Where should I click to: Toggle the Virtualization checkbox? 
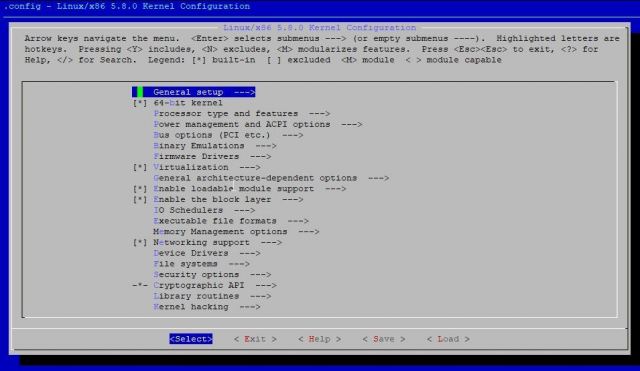coord(140,167)
